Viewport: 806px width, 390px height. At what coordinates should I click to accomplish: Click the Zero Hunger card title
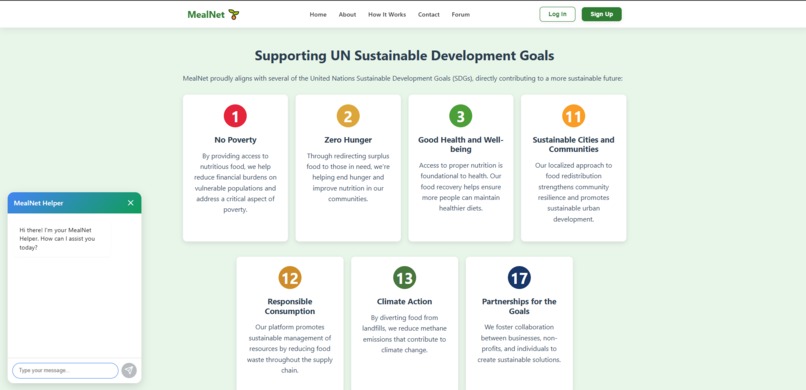click(x=348, y=140)
